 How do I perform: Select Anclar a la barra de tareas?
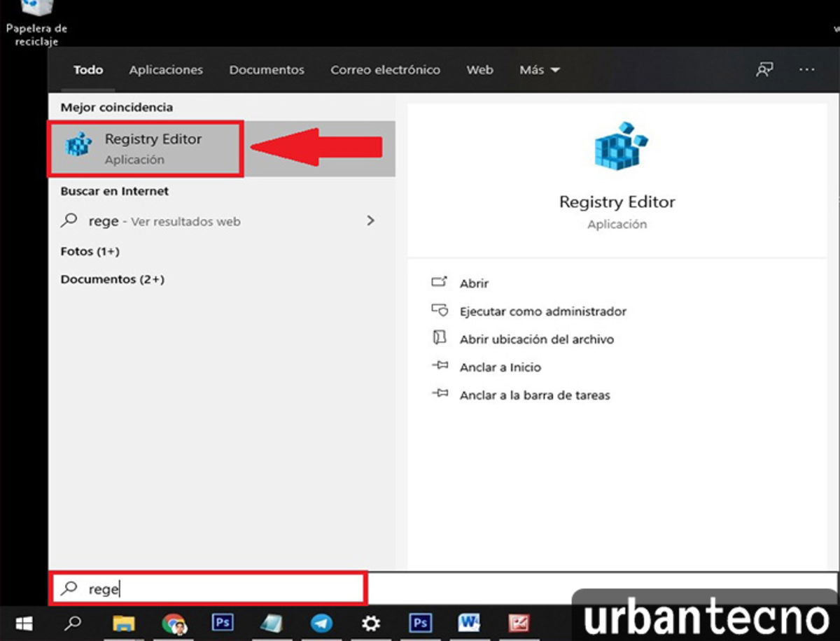pyautogui.click(x=536, y=395)
